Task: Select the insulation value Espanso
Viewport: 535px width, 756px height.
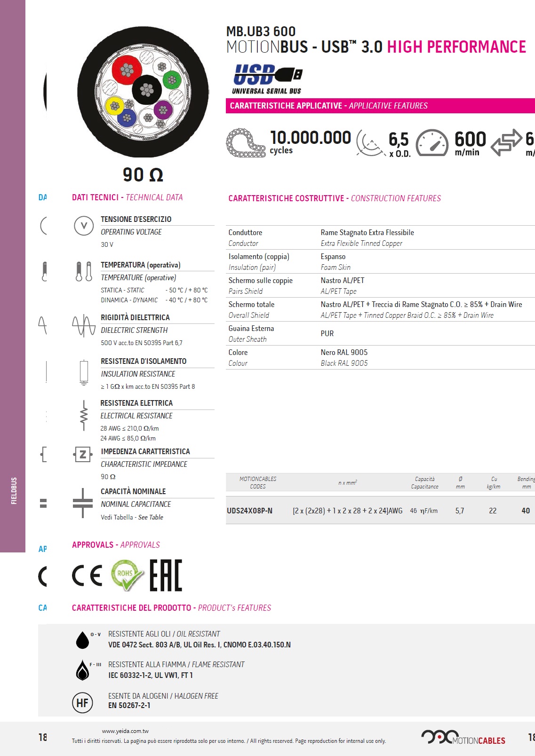Action: (333, 256)
